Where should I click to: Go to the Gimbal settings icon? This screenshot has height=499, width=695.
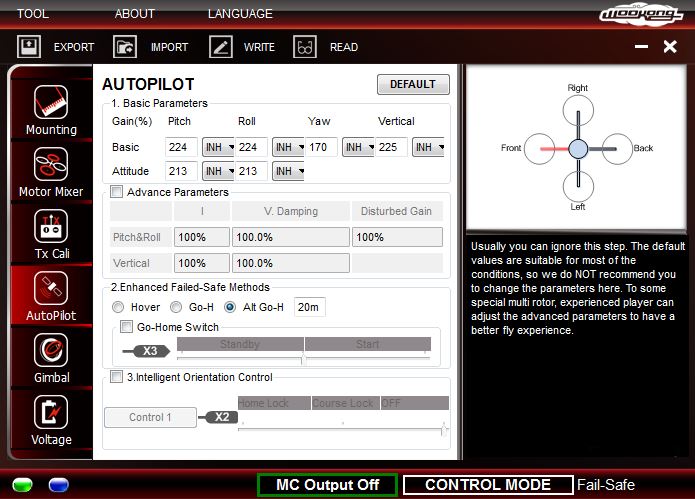(x=51, y=350)
